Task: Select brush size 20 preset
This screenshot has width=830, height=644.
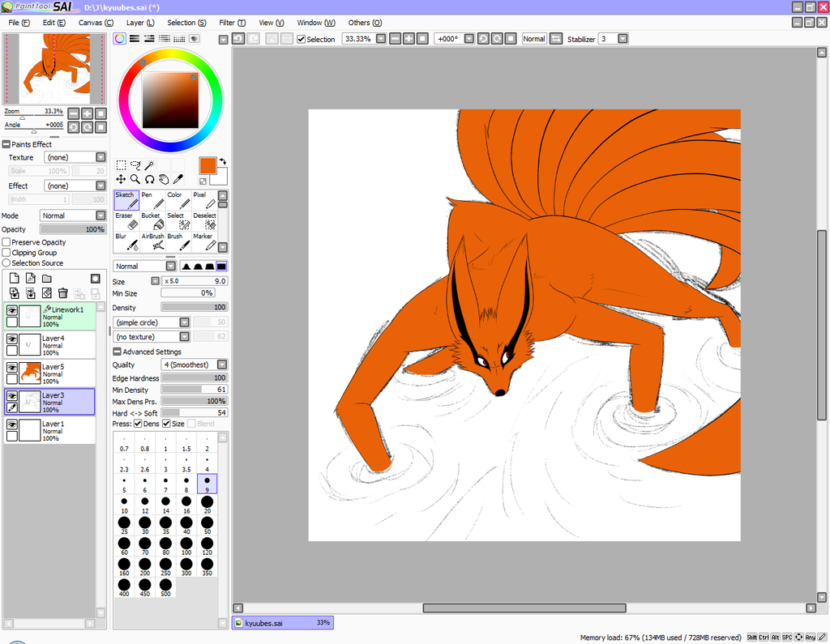Action: pyautogui.click(x=207, y=505)
